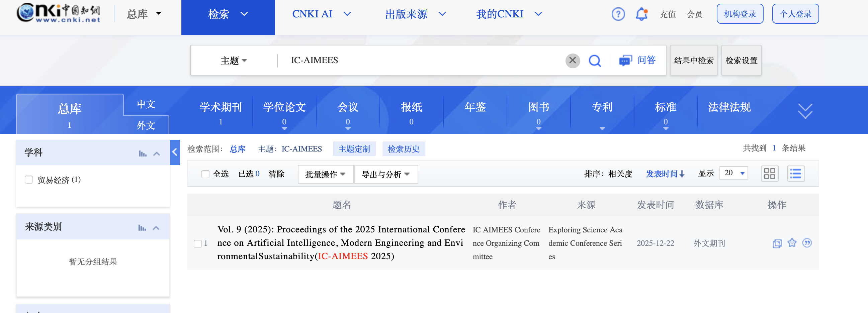Collapse the left sidebar arrow
The image size is (868, 313).
point(175,152)
